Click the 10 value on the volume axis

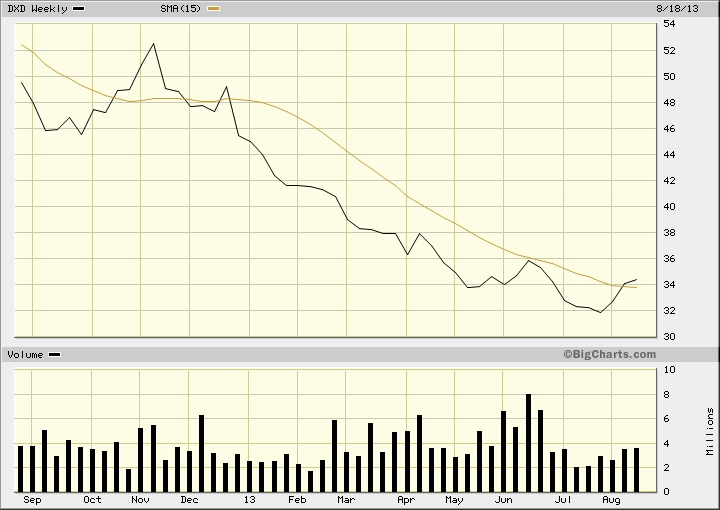pyautogui.click(x=669, y=370)
